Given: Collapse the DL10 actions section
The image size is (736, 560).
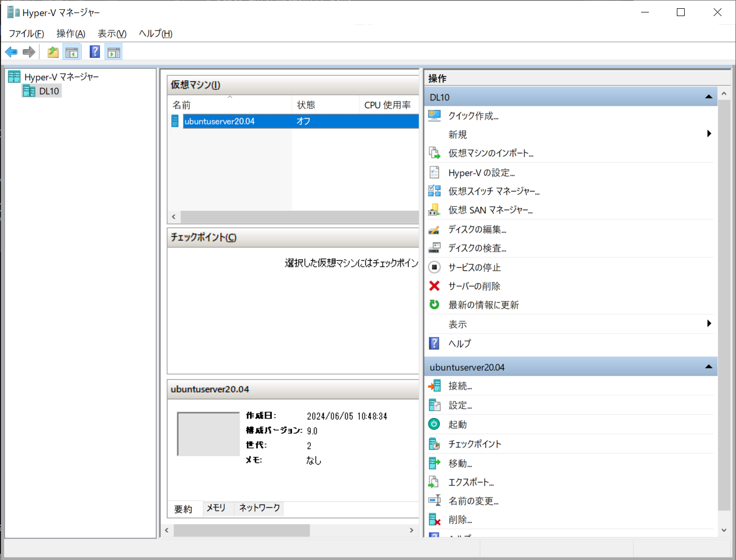Looking at the screenshot, I should point(709,97).
